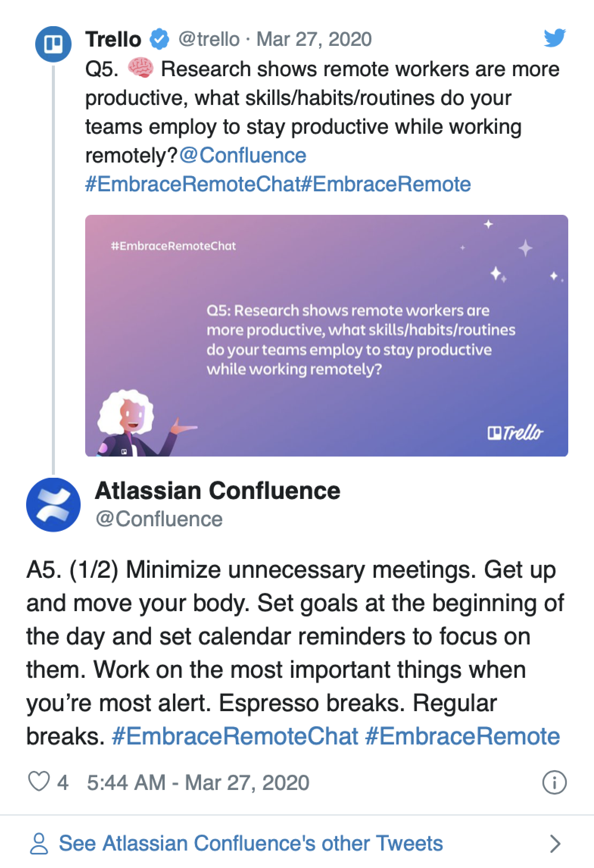Open See Atlassian Confluence's other Tweets
Image resolution: width=594 pixels, height=868 pixels.
[251, 843]
